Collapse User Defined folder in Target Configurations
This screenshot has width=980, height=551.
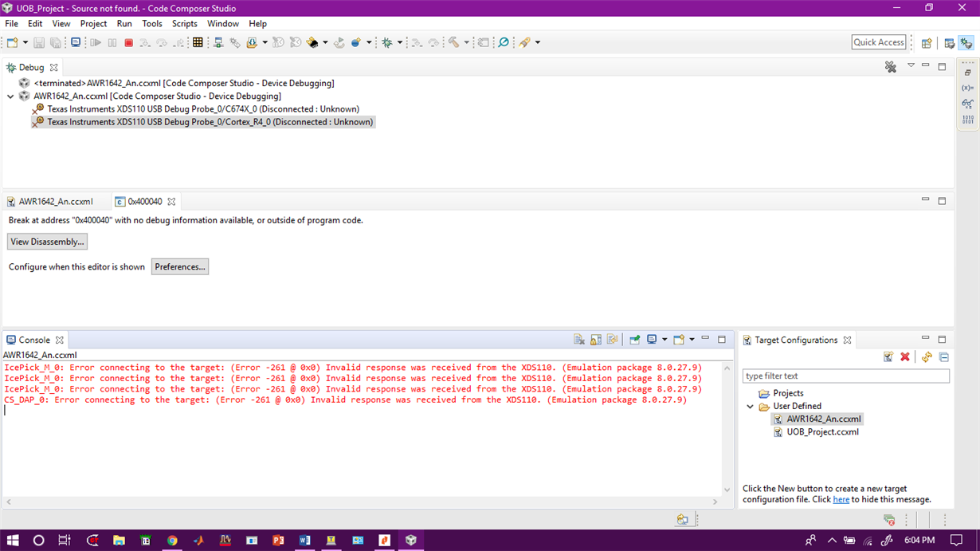click(750, 407)
